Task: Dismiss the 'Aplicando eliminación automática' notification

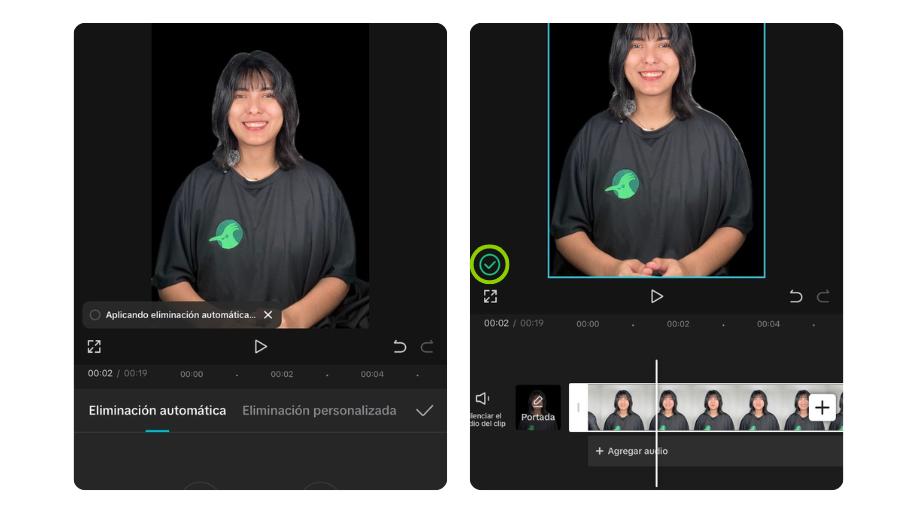Action: click(267, 315)
